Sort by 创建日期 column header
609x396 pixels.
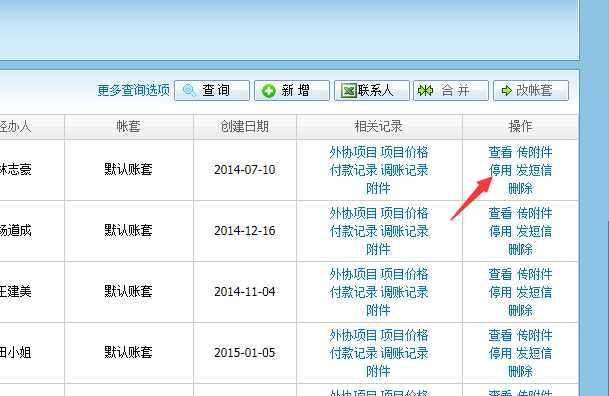coord(245,127)
